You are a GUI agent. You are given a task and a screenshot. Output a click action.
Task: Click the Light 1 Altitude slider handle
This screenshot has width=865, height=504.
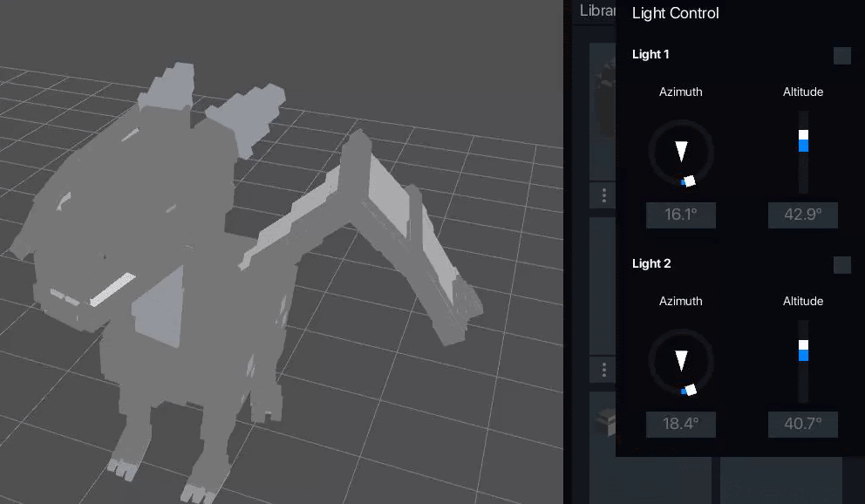point(803,136)
